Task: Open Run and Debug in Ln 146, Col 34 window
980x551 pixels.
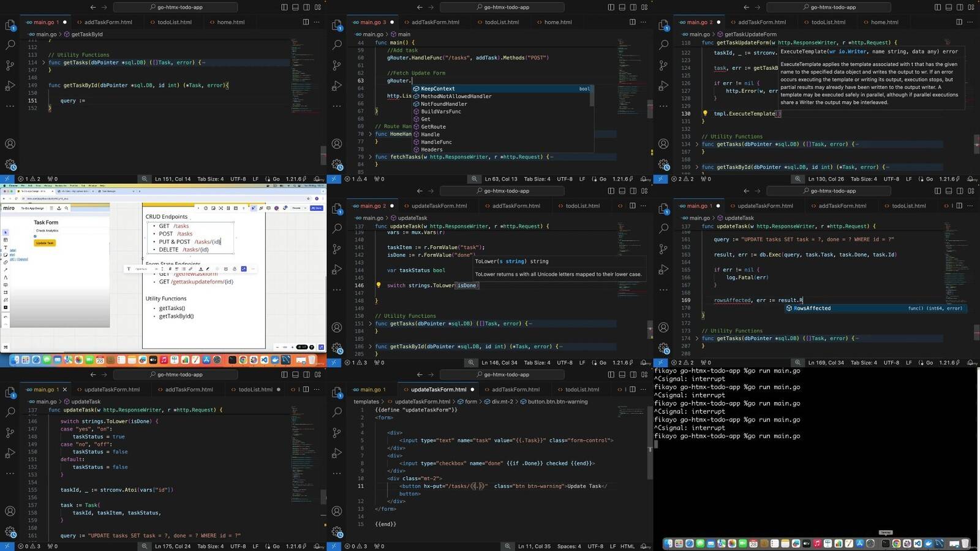Action: tap(337, 269)
